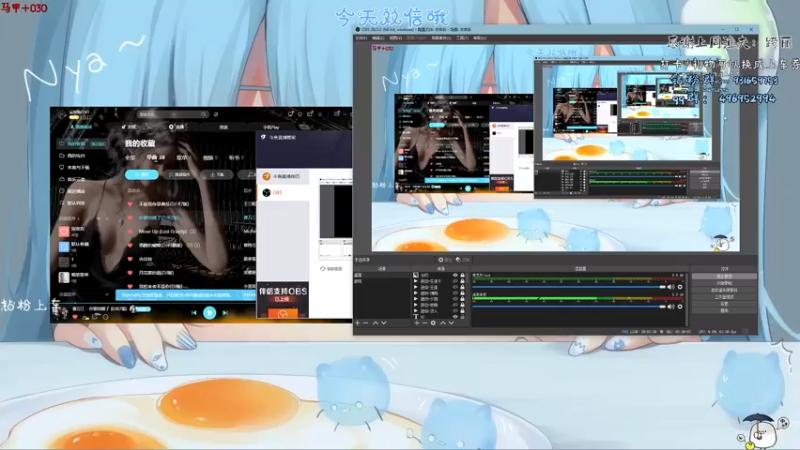This screenshot has width=800, height=450.
Task: Open the Tools menu in OBS
Action: point(462,38)
